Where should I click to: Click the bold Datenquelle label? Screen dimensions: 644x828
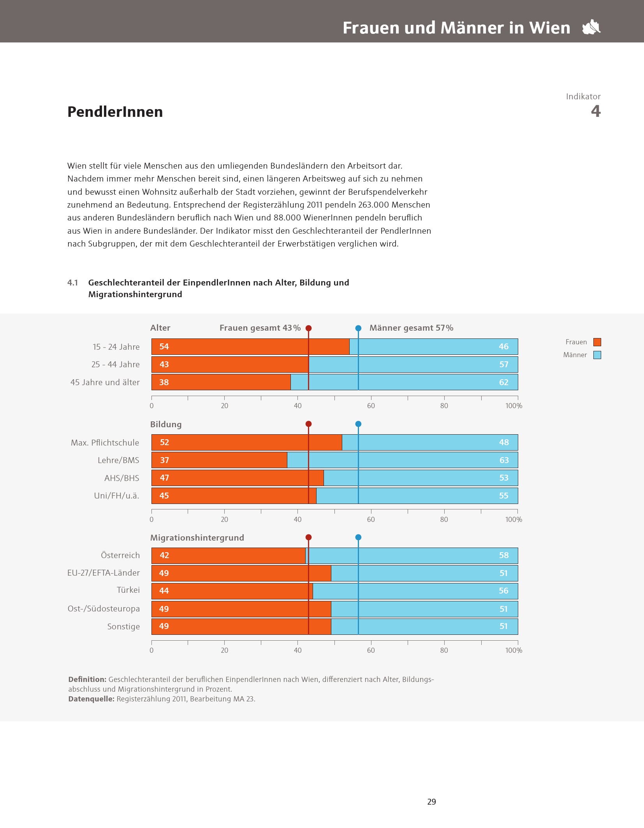click(91, 699)
